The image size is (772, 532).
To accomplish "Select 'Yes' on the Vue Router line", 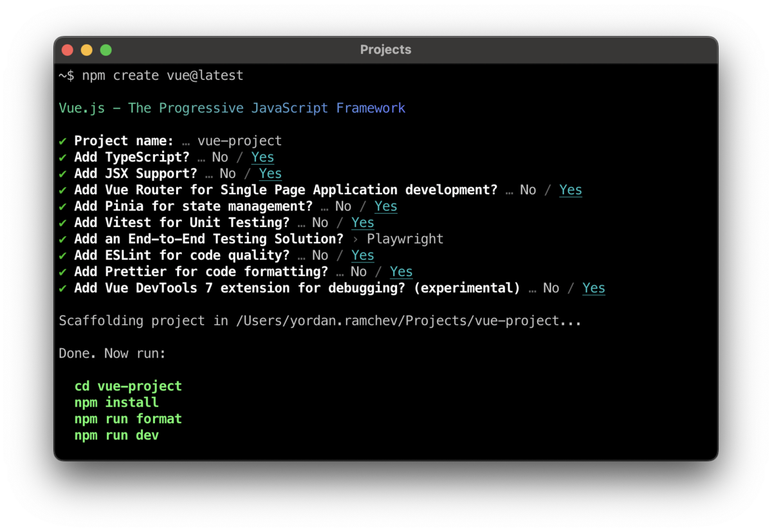I will [x=571, y=190].
